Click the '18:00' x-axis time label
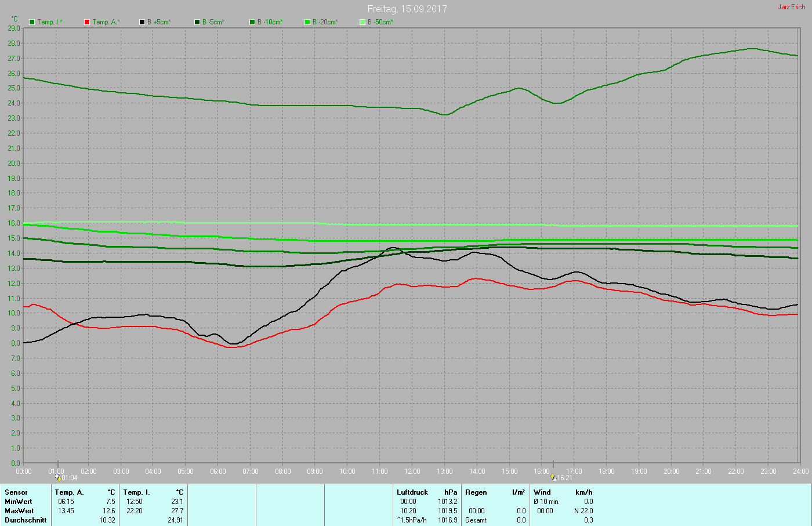The image size is (812, 526). 607,471
